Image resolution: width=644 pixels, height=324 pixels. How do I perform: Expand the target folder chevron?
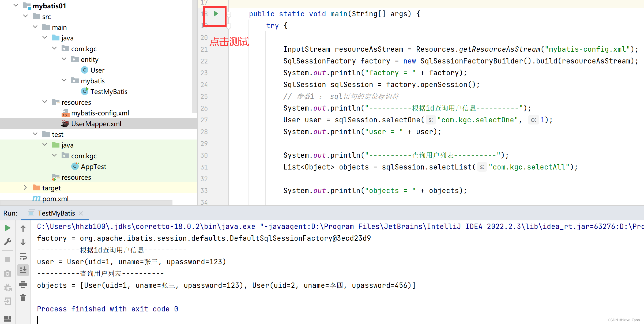coord(25,187)
